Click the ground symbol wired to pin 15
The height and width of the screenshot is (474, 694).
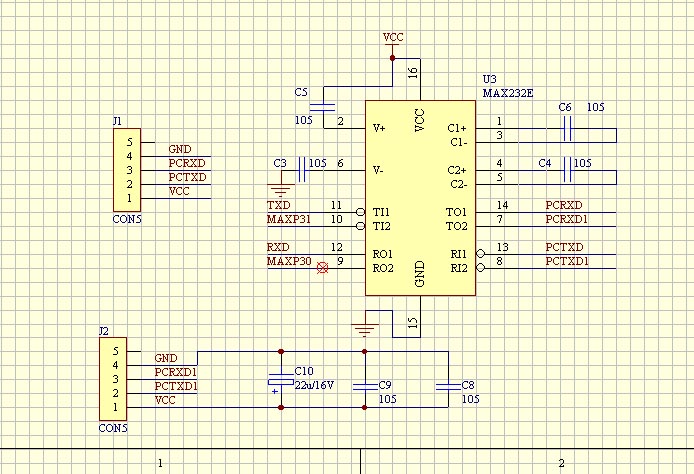pyautogui.click(x=365, y=330)
